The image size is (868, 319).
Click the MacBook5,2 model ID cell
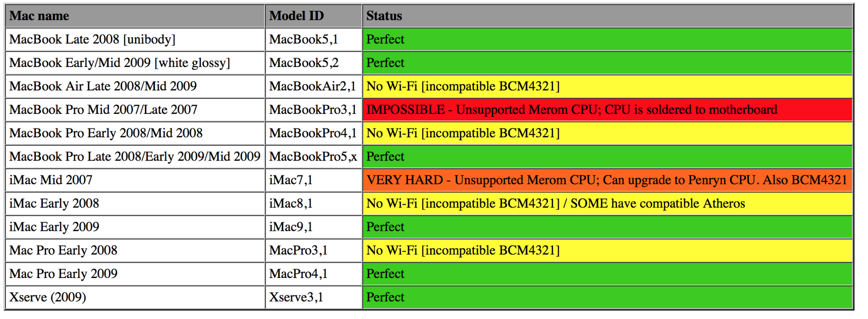point(314,63)
